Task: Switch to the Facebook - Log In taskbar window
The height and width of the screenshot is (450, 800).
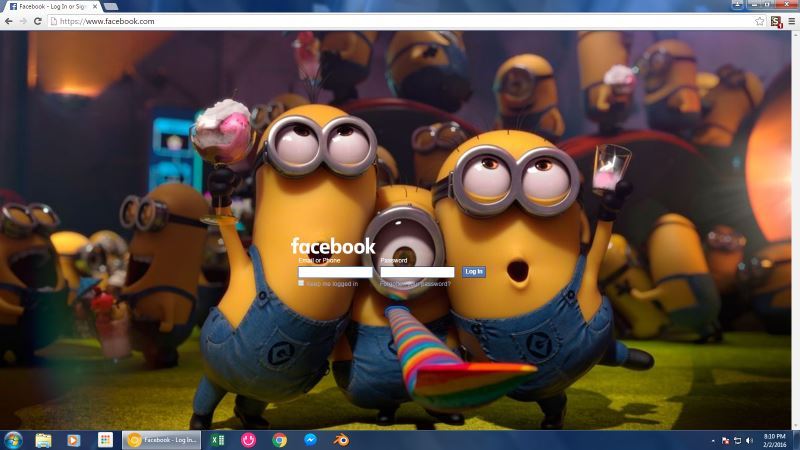Action: click(x=162, y=440)
